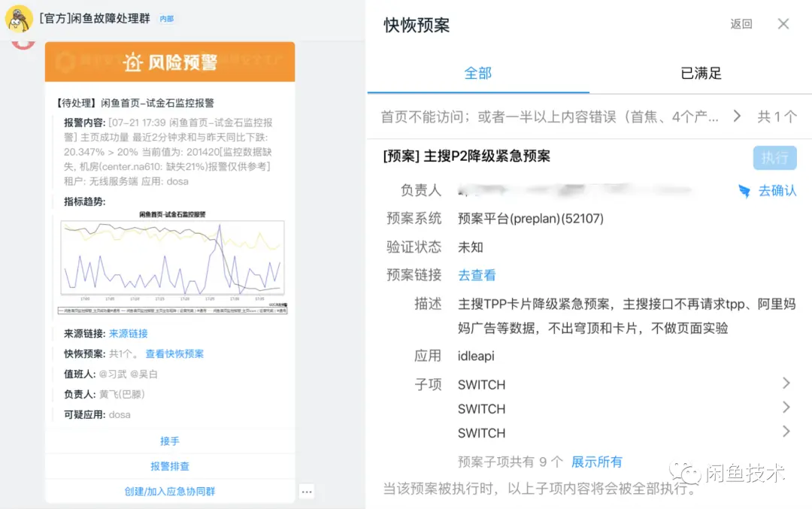Screen dimensions: 812x509
Task: Click the [预案] 主搜P2降级紧急预案 title
Action: [x=467, y=156]
